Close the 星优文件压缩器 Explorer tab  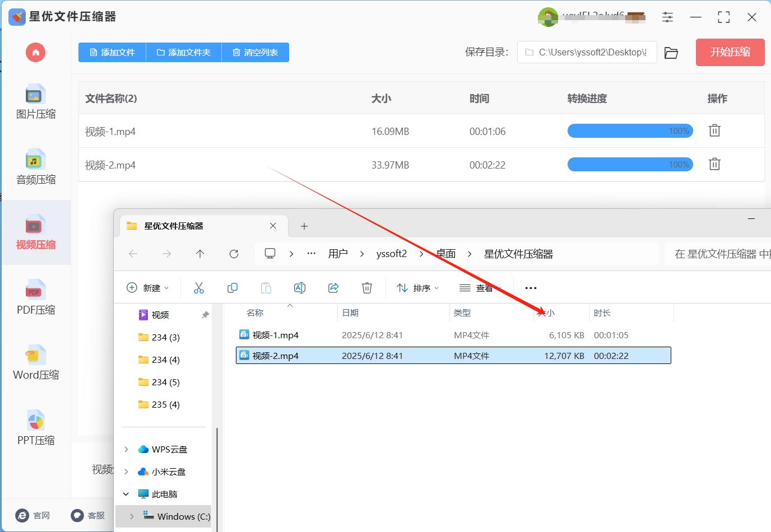point(273,226)
